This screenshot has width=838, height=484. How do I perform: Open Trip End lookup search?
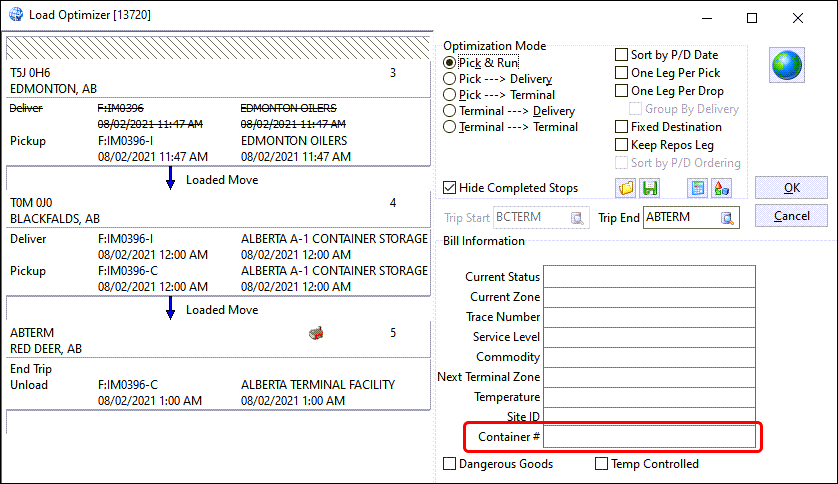(728, 218)
